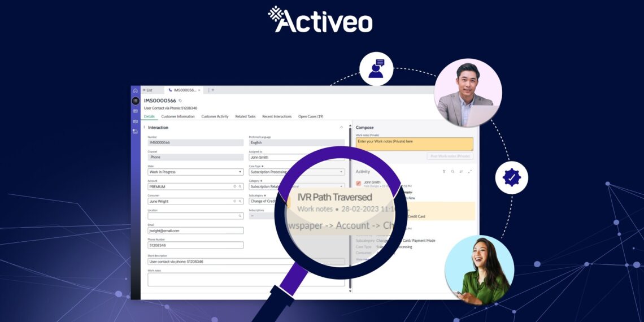Add a new tab with the plus icon
Image resolution: width=644 pixels, height=322 pixels.
pos(213,90)
